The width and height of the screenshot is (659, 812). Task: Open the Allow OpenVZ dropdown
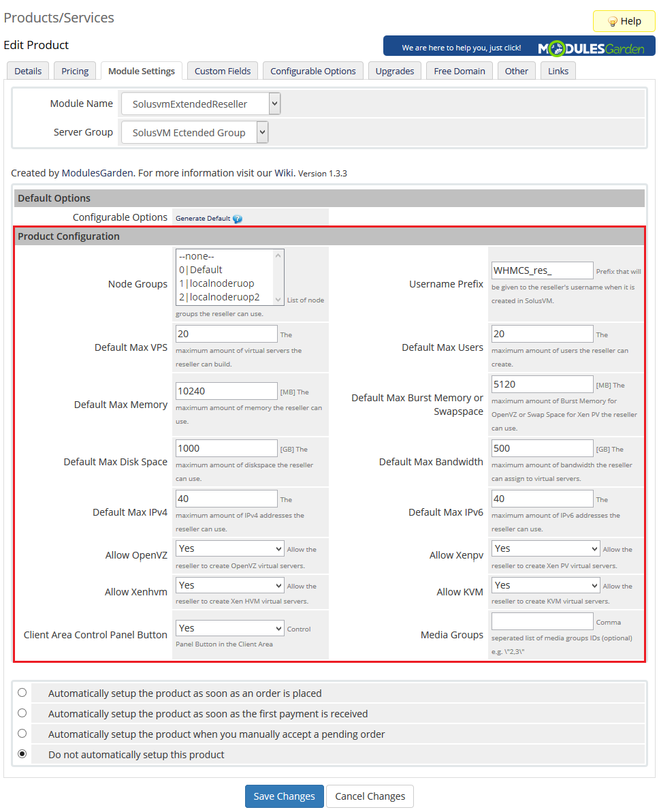230,548
